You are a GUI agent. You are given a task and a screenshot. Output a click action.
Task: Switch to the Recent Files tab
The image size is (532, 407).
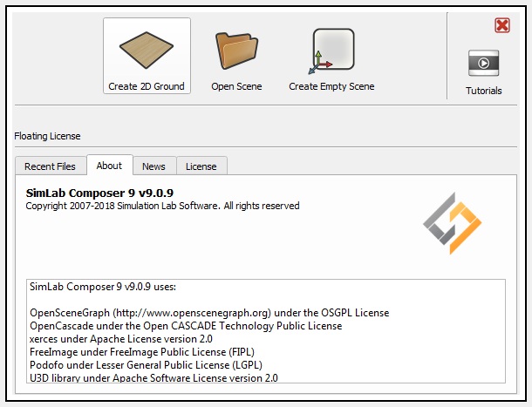click(x=50, y=166)
